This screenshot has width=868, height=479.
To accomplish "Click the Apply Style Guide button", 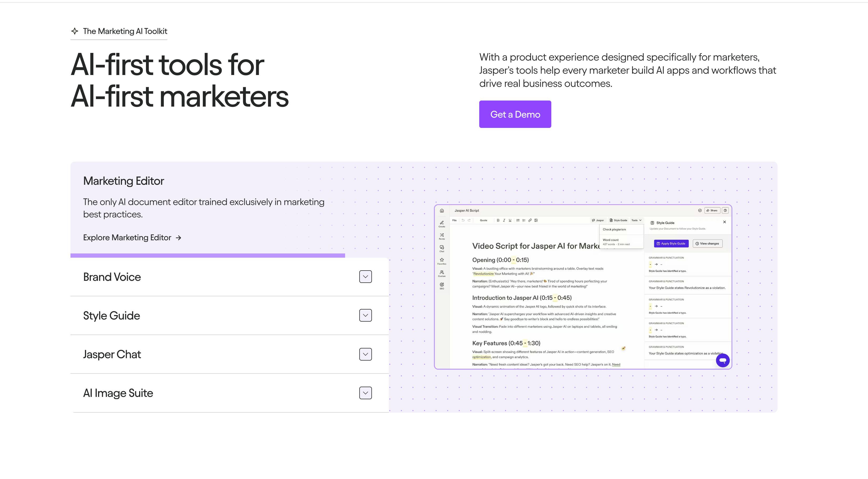I will click(671, 244).
